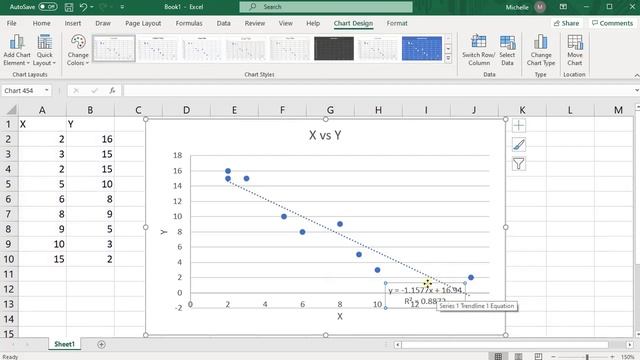Click the Share button

(566, 23)
